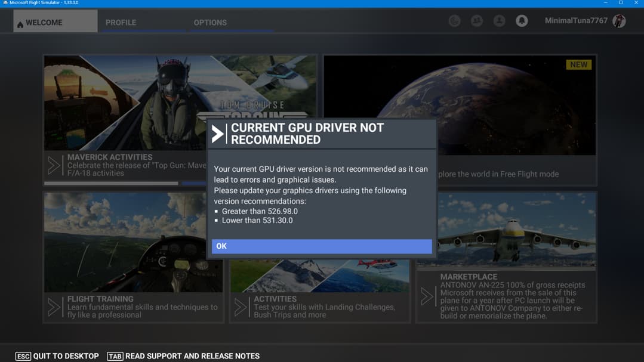This screenshot has width=644, height=362.
Task: Open the Activities tile with helicopter image
Action: click(319, 276)
